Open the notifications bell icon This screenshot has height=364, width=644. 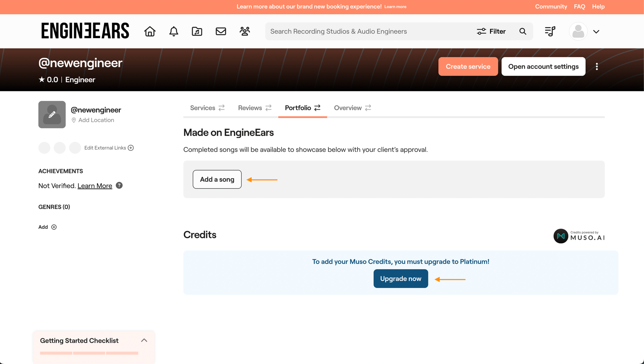pos(173,31)
